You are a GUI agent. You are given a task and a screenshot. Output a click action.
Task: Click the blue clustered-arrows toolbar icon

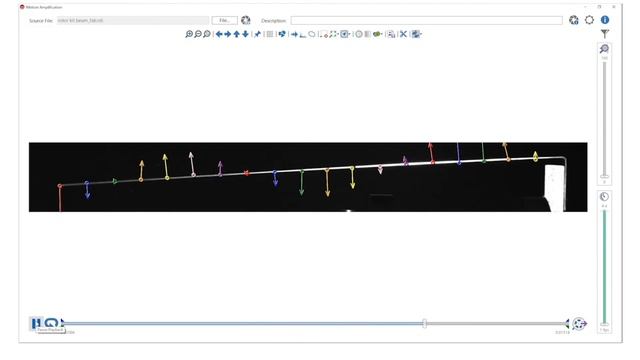pos(282,34)
